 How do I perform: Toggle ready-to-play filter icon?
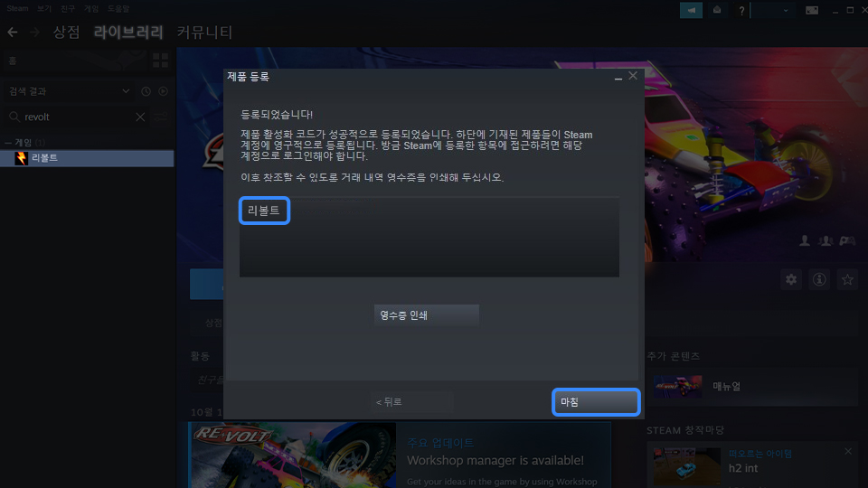click(x=163, y=91)
